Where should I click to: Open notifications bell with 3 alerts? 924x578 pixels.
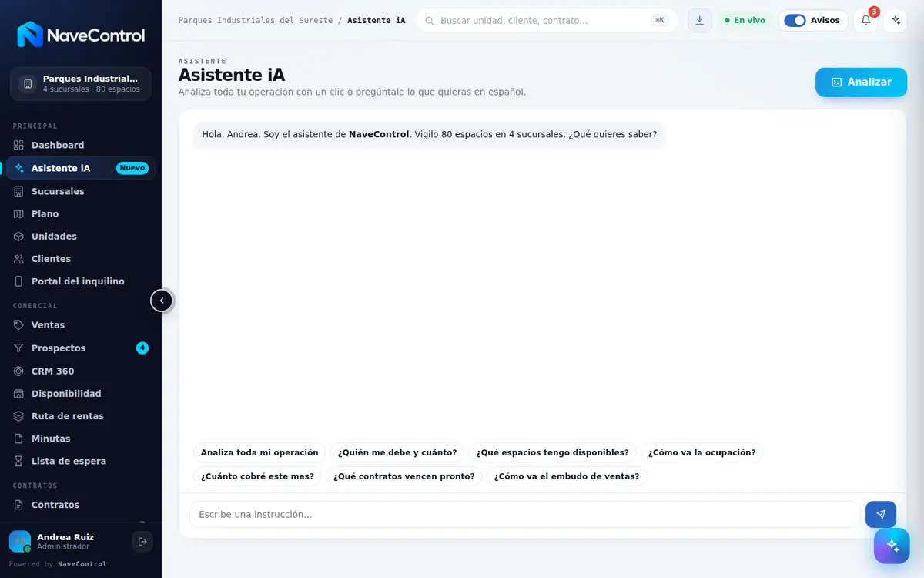(x=865, y=21)
